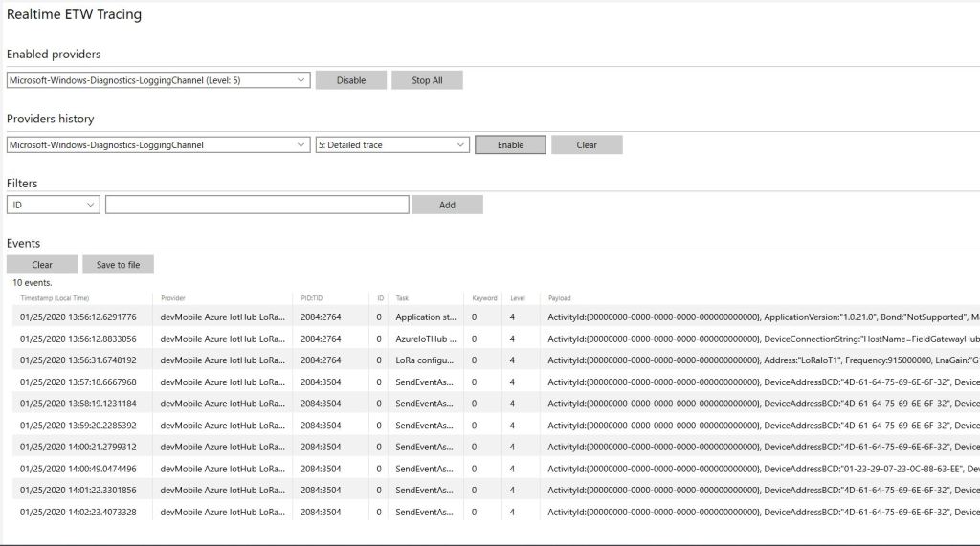This screenshot has width=980, height=546.
Task: Clear the providers history list
Action: pos(587,145)
